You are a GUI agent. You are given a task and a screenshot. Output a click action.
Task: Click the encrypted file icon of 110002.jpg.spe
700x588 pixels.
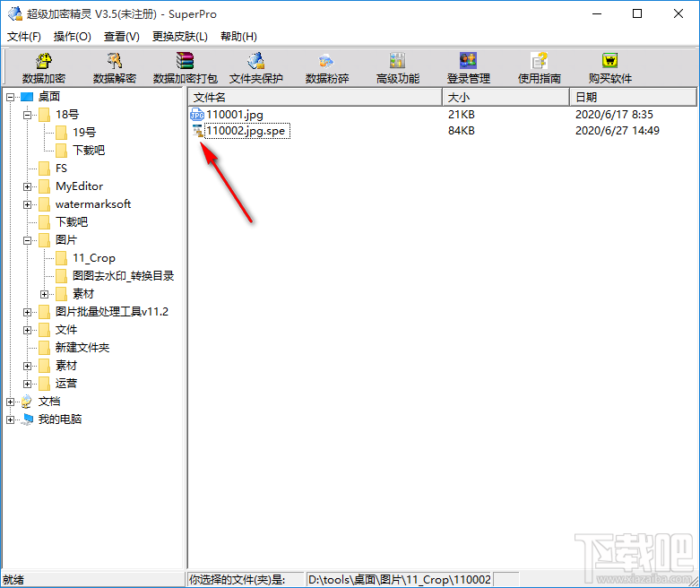(197, 131)
